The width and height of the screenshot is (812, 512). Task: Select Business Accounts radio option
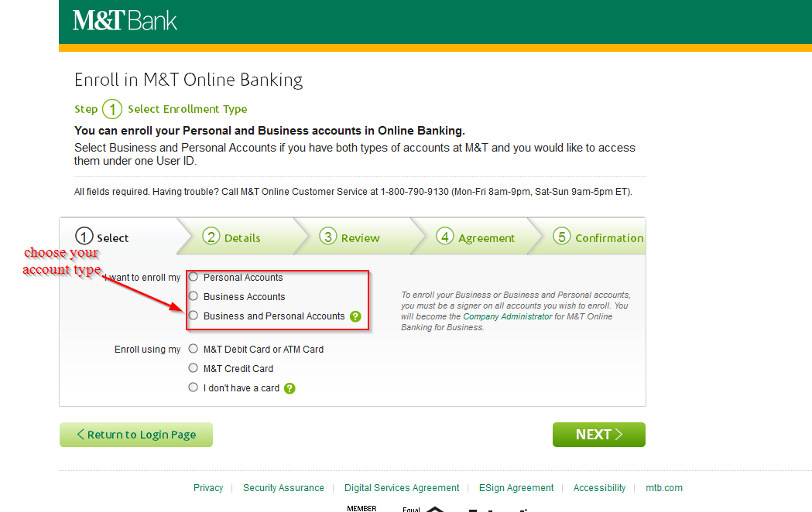tap(194, 295)
